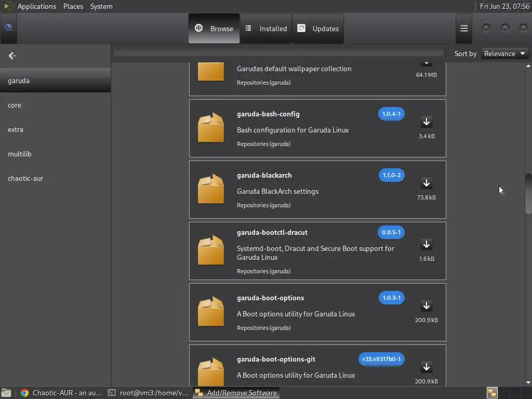Select the multilib repository

[x=55, y=154]
